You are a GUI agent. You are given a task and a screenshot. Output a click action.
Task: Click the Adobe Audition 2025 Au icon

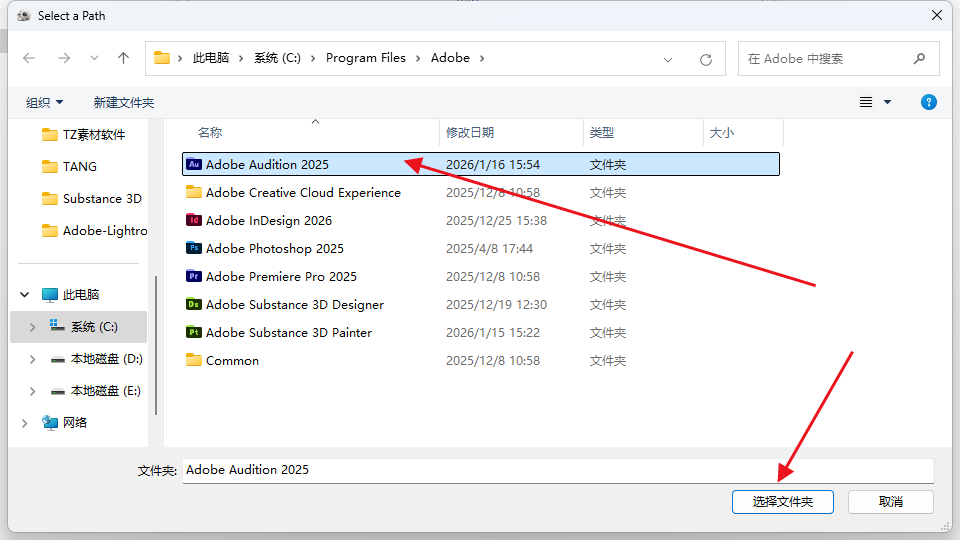pyautogui.click(x=193, y=164)
